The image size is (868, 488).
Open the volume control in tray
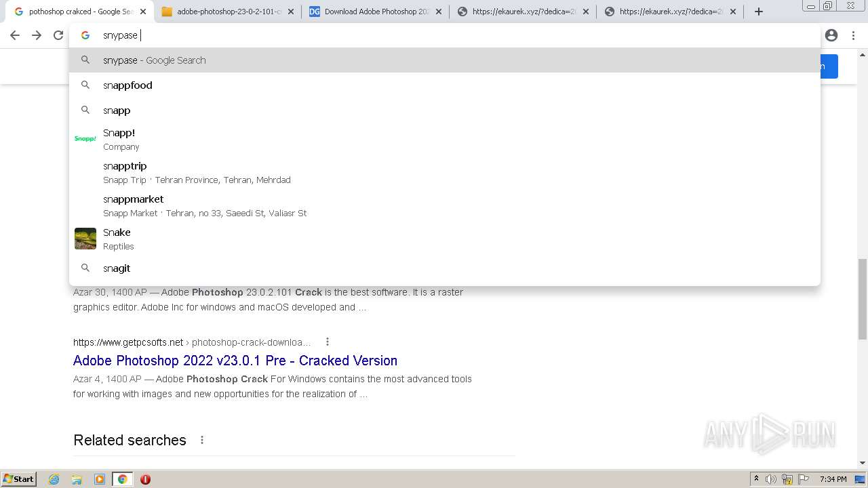click(770, 479)
